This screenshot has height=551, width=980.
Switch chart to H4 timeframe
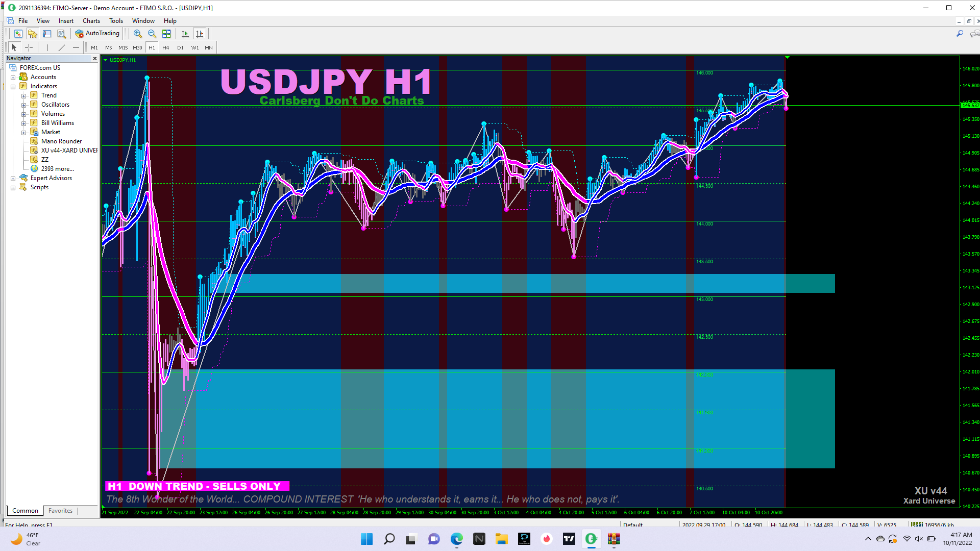point(165,47)
